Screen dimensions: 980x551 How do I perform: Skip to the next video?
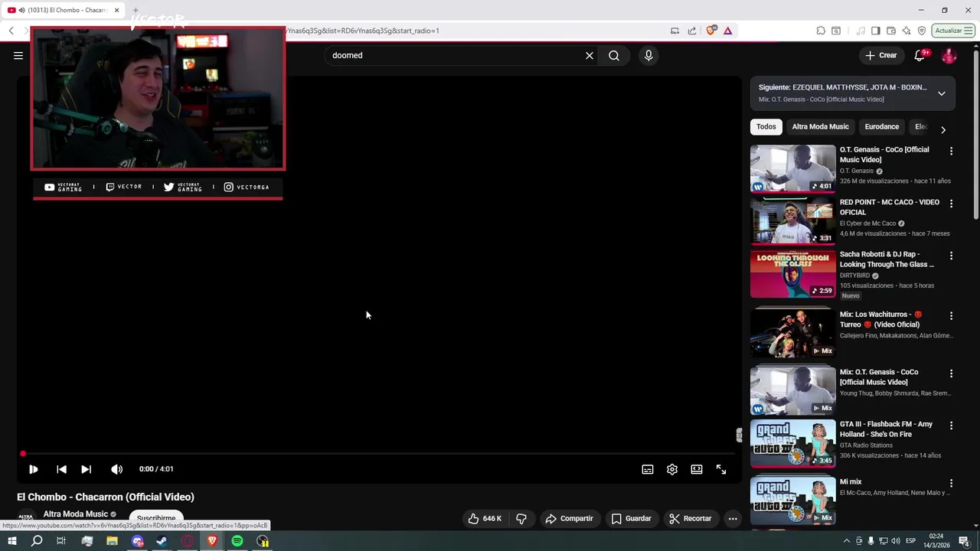86,469
